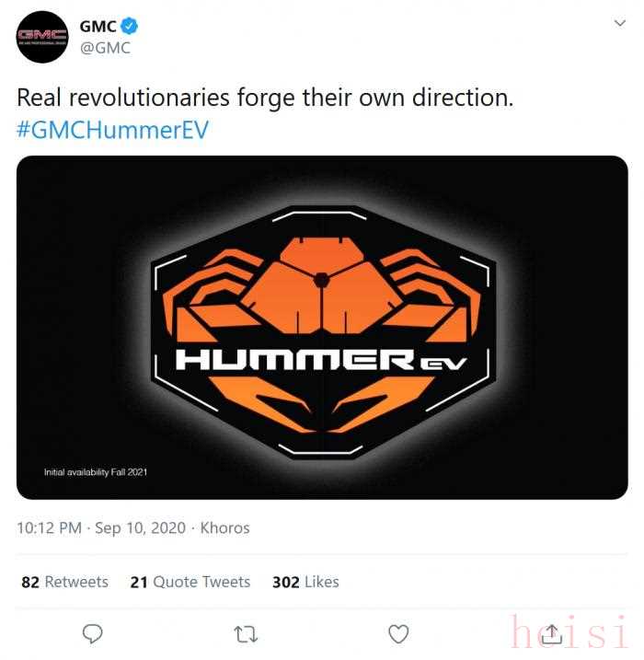Click the 10:12 PM timestamp
644x660 pixels.
coord(49,527)
